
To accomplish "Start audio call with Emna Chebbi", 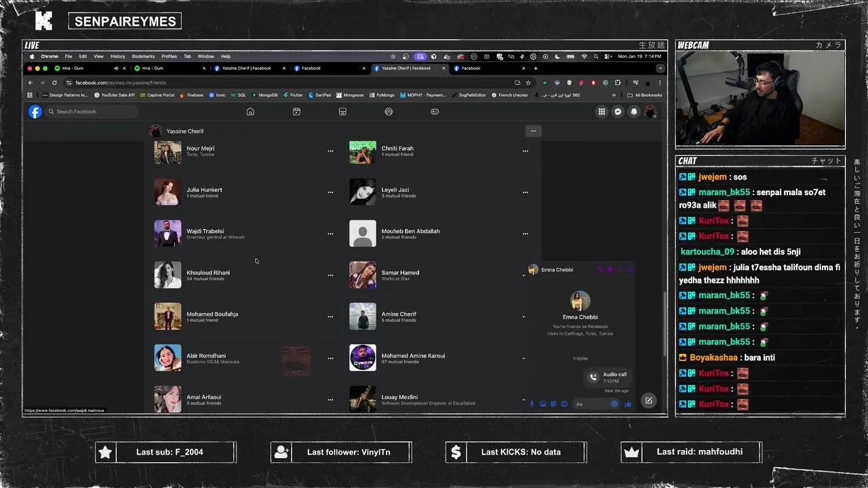I will 601,270.
